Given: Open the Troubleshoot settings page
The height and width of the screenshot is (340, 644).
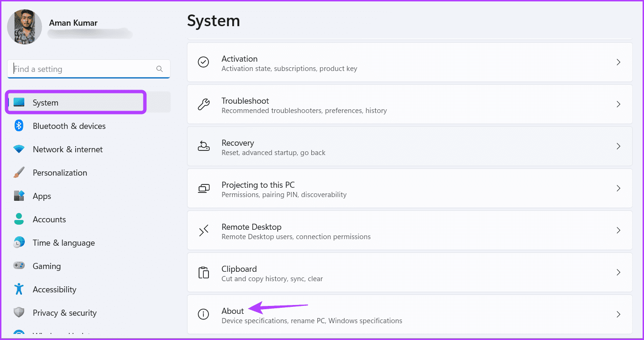Looking at the screenshot, I should 410,104.
